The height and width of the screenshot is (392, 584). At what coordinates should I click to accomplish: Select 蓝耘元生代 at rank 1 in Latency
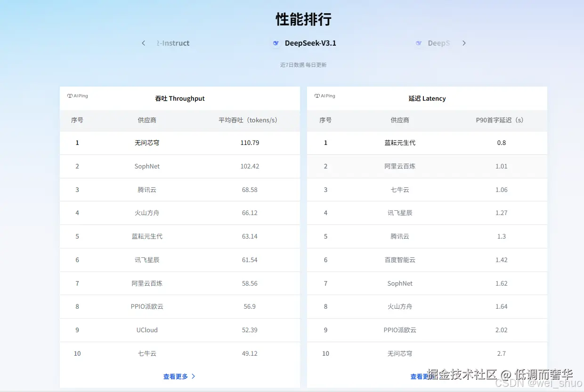tap(399, 143)
